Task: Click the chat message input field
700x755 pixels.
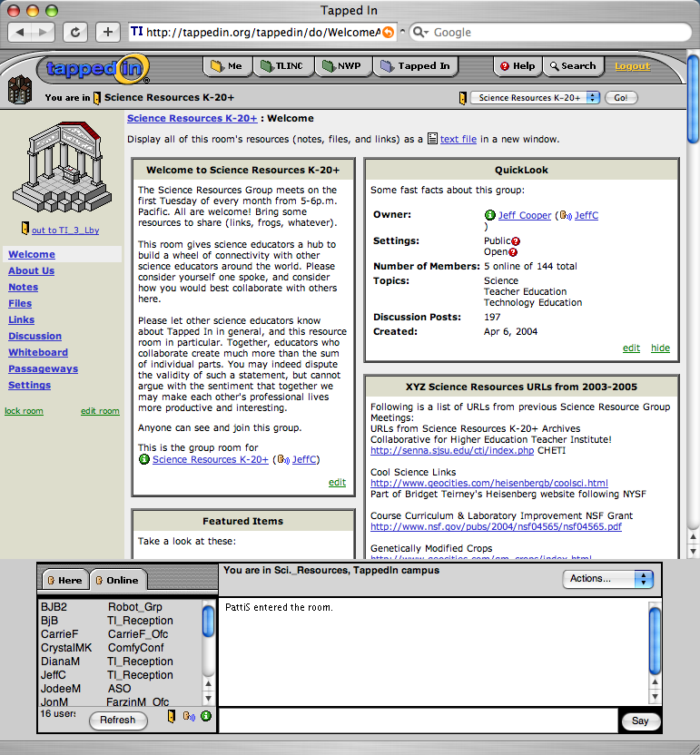Action: pyautogui.click(x=418, y=721)
